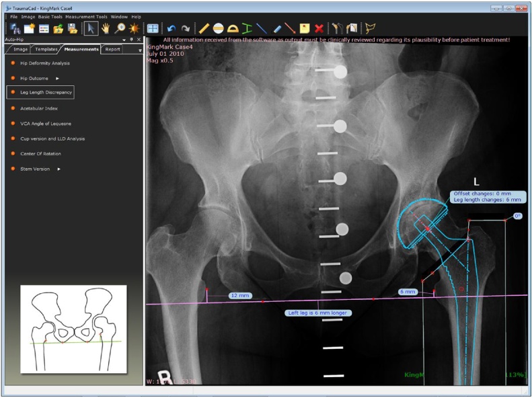The image size is (532, 398).
Task: Open the Help menu
Action: click(136, 17)
